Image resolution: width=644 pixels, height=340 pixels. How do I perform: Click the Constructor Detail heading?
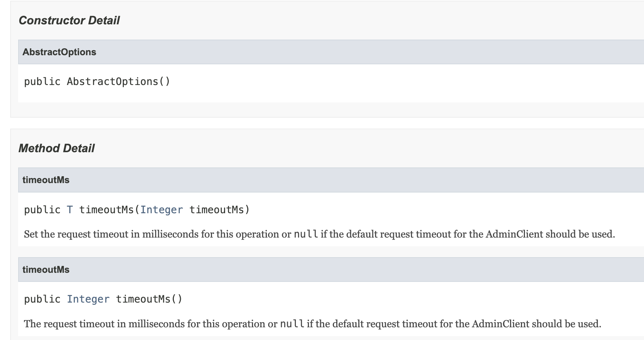coord(69,20)
